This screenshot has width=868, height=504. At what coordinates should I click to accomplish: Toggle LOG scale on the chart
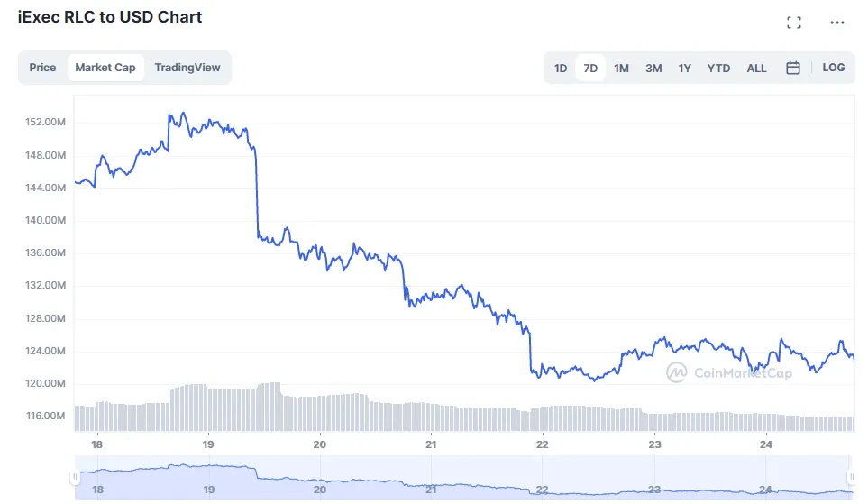pos(834,68)
